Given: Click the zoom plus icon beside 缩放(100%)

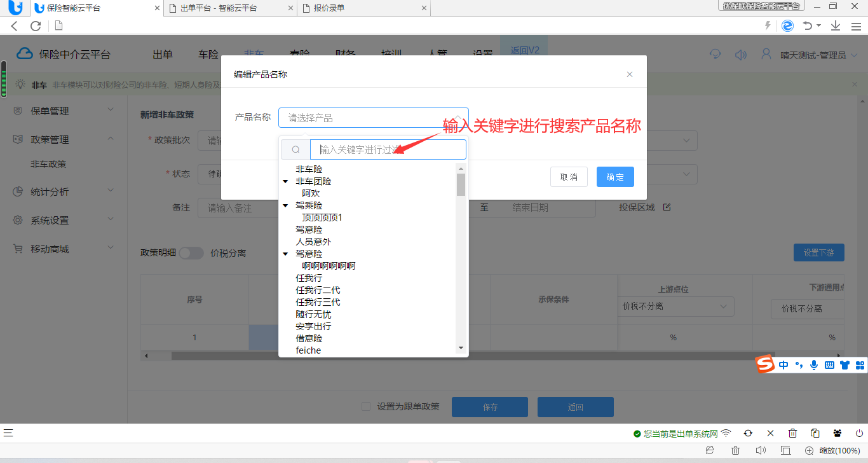Looking at the screenshot, I should pos(809,450).
